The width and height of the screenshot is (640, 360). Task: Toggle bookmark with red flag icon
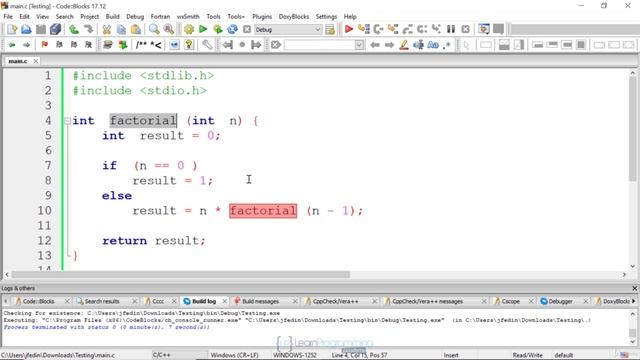click(44, 45)
